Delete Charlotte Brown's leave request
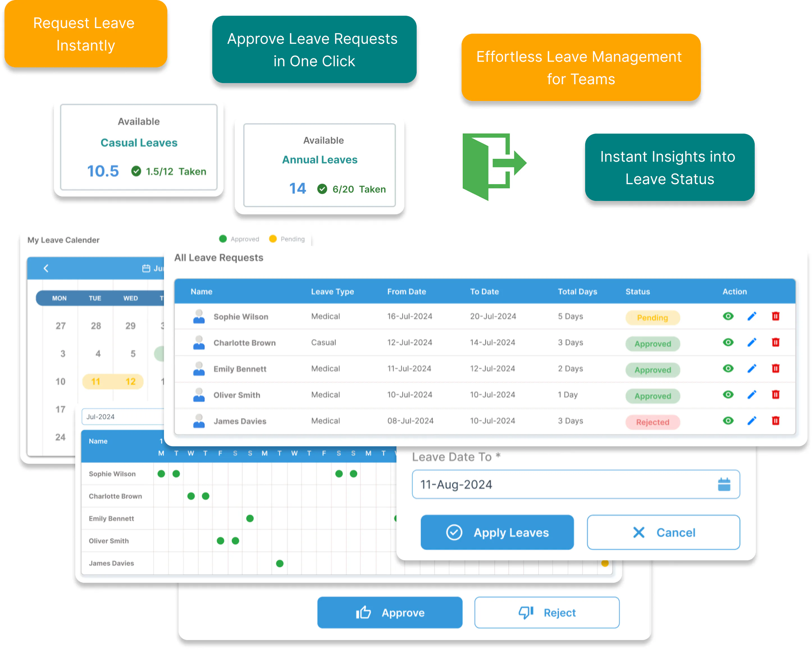This screenshot has width=812, height=649. tap(775, 342)
